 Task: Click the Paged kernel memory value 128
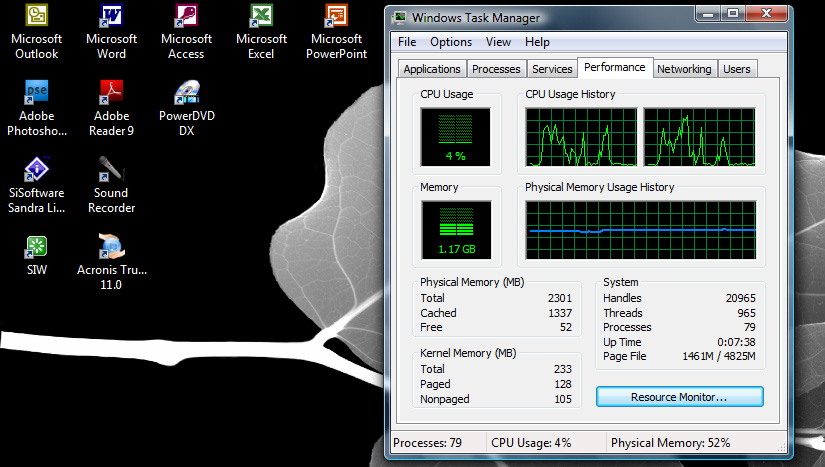[x=562, y=384]
